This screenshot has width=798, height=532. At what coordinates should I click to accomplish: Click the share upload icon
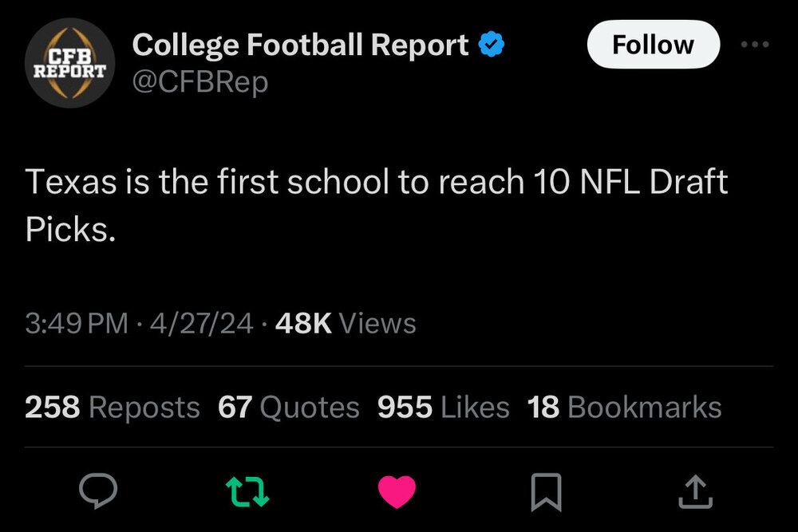point(695,491)
